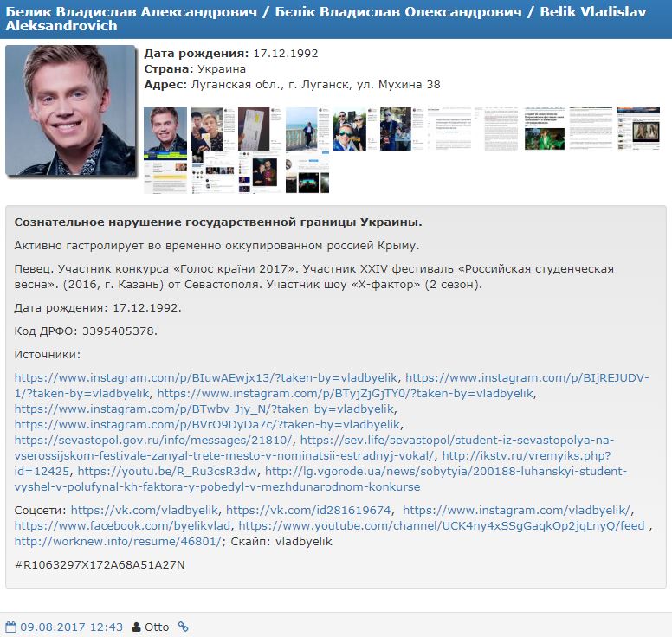Image resolution: width=672 pixels, height=637 pixels.
Task: Click the 'Скайп: vladbyelik' text
Action: coord(281,542)
